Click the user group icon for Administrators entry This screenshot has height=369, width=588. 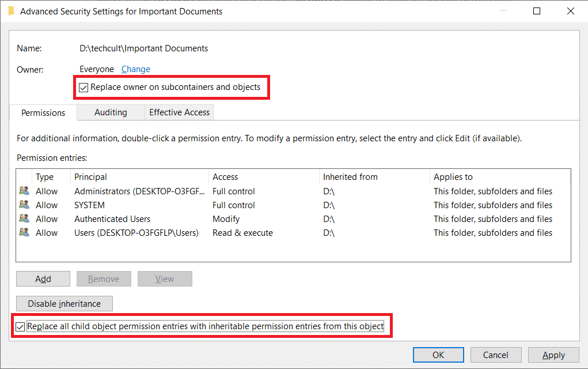[24, 191]
